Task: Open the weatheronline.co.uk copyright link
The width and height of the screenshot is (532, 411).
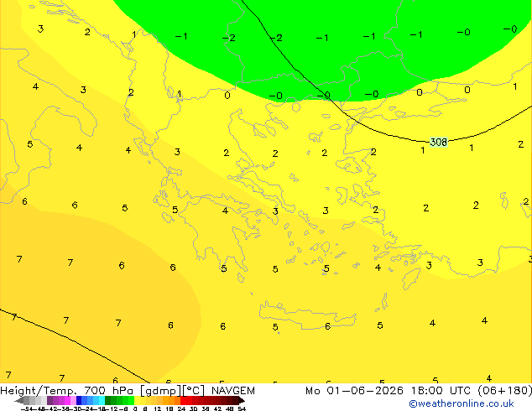Action: click(x=462, y=403)
